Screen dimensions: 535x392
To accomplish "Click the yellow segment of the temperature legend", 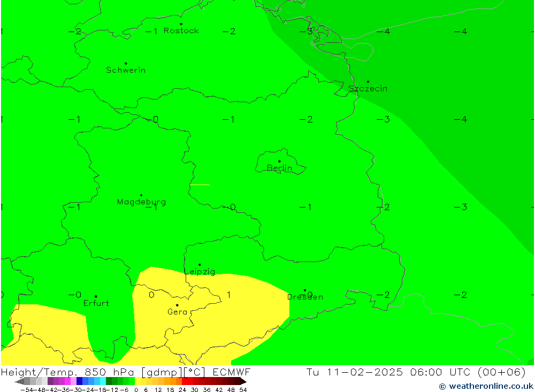I will 138,381.
